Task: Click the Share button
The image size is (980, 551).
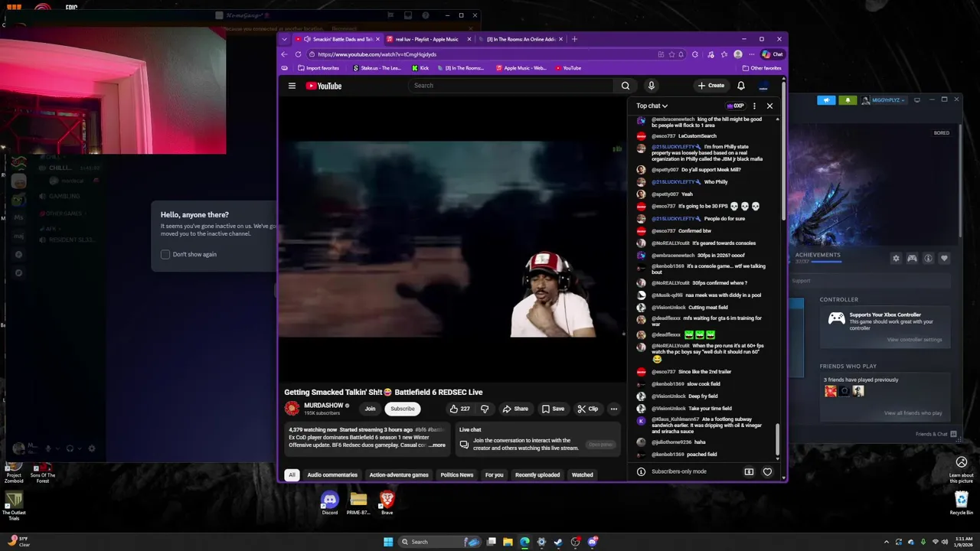Action: 515,409
